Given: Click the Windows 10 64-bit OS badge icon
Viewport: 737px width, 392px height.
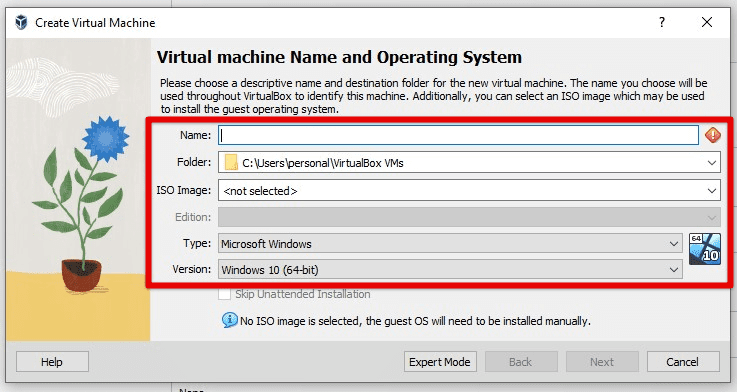Looking at the screenshot, I should coord(705,249).
